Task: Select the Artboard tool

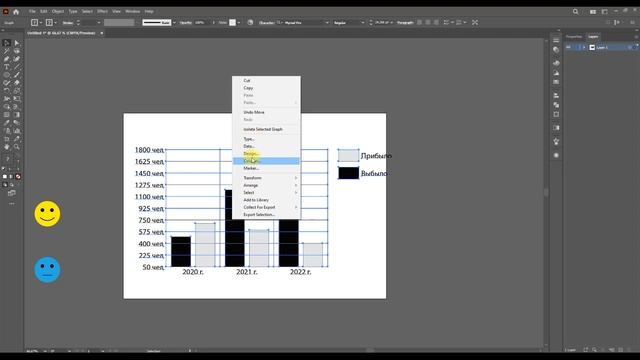Action: point(7,139)
